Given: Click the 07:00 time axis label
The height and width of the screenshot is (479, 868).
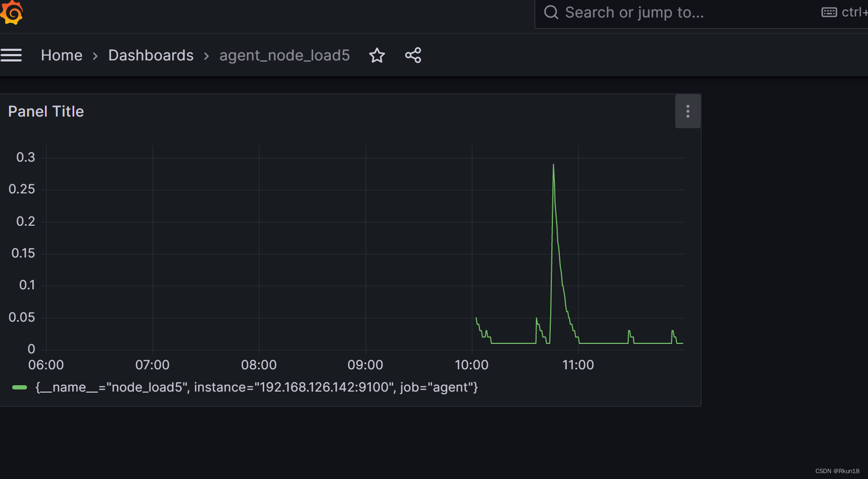Looking at the screenshot, I should tap(153, 365).
